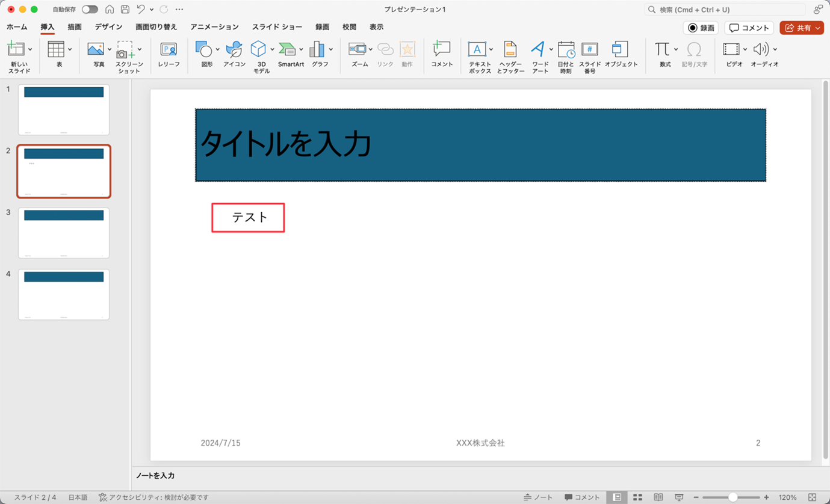The image size is (830, 504).
Task: Insert an アイコン icon graphic
Action: coord(234,49)
